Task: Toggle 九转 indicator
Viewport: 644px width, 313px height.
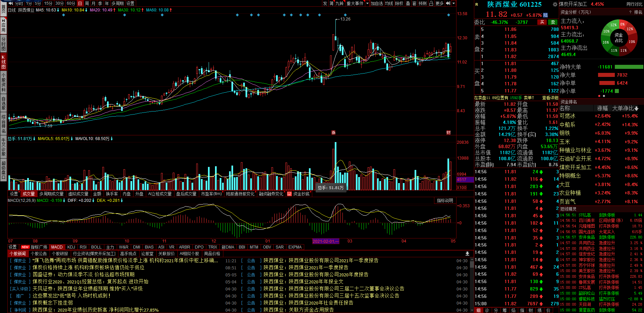Action: [x=339, y=3]
